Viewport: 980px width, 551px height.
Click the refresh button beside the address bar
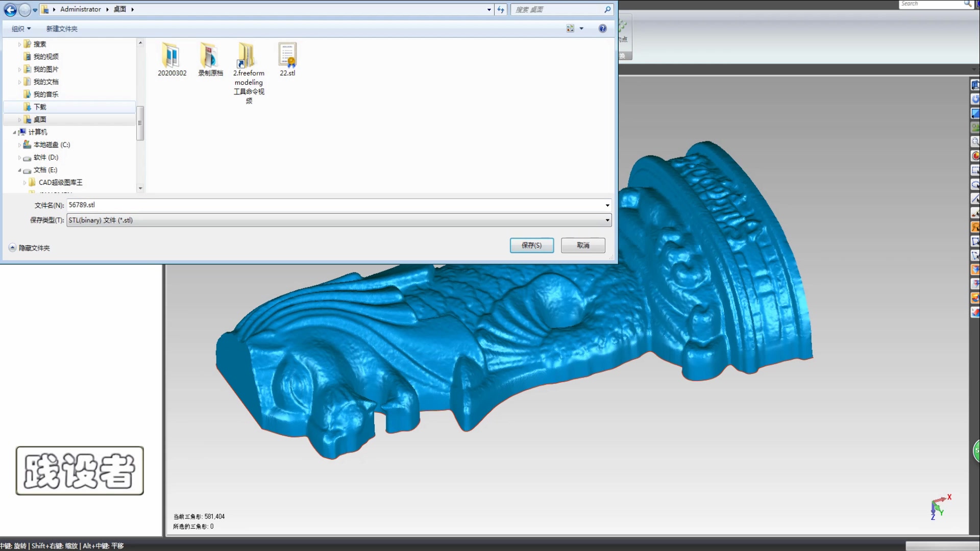point(501,10)
